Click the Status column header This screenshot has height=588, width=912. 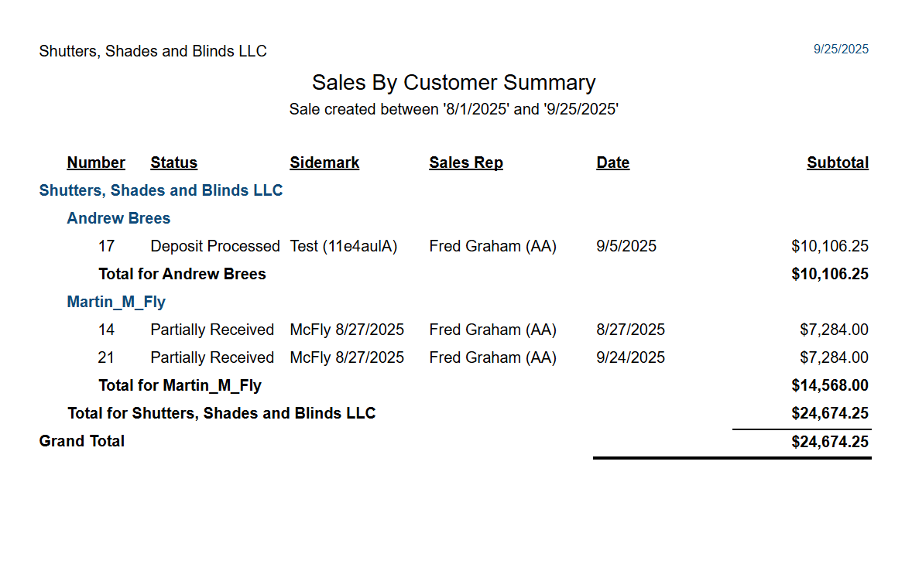[174, 162]
